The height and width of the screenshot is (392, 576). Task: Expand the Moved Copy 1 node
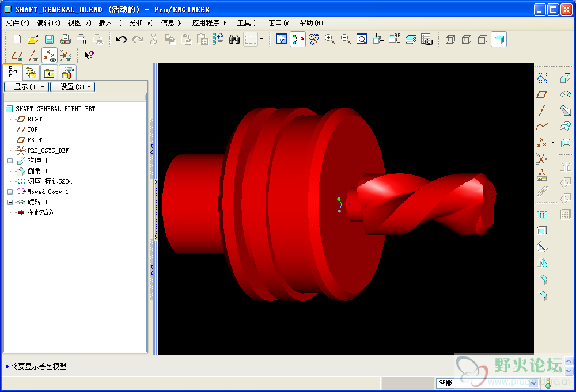10,192
